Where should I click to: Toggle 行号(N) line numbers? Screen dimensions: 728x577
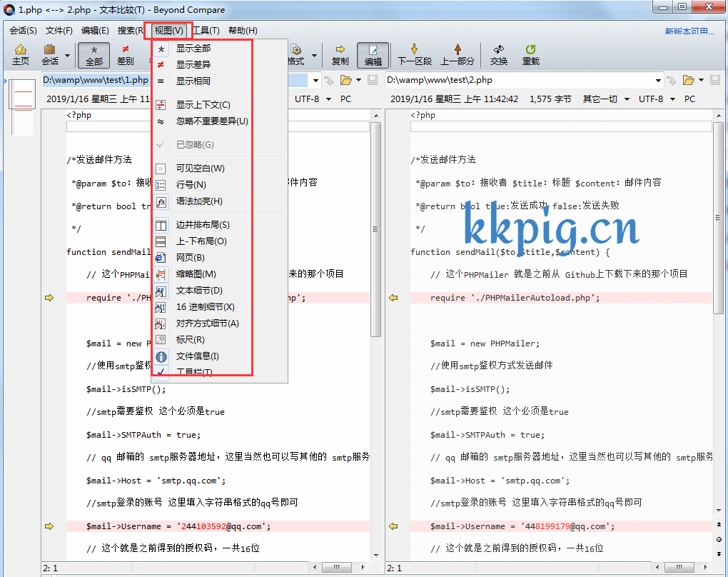click(220, 185)
